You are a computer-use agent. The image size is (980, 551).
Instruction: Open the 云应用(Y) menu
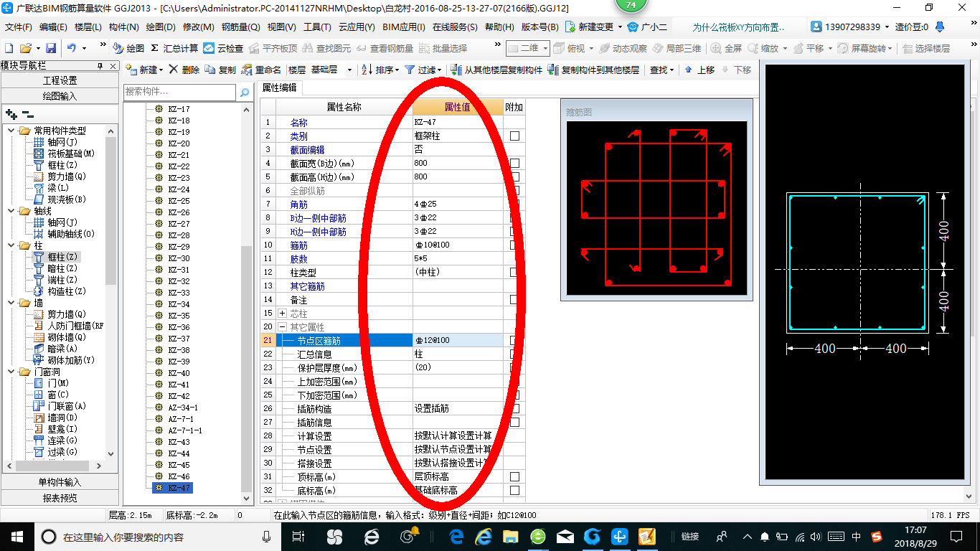coord(357,27)
